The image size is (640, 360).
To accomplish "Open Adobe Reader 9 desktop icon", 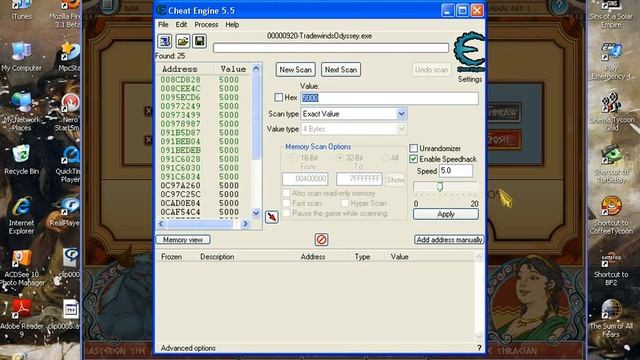I will pyautogui.click(x=21, y=318).
